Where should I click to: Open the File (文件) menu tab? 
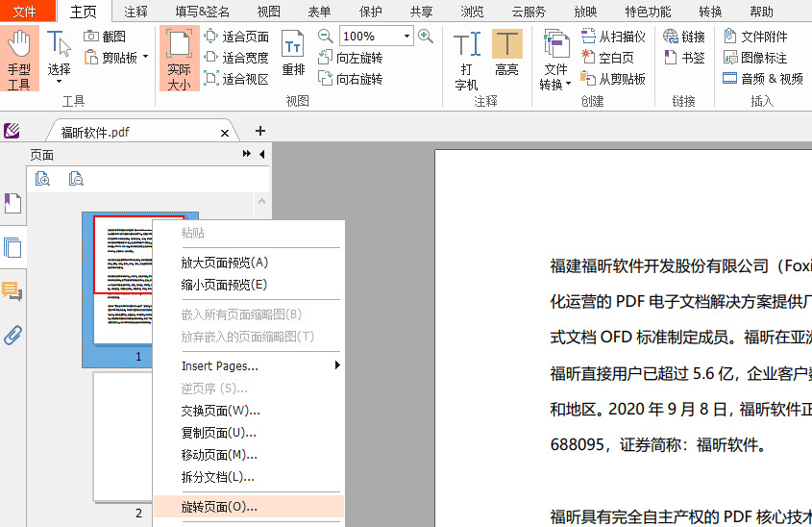coord(25,12)
